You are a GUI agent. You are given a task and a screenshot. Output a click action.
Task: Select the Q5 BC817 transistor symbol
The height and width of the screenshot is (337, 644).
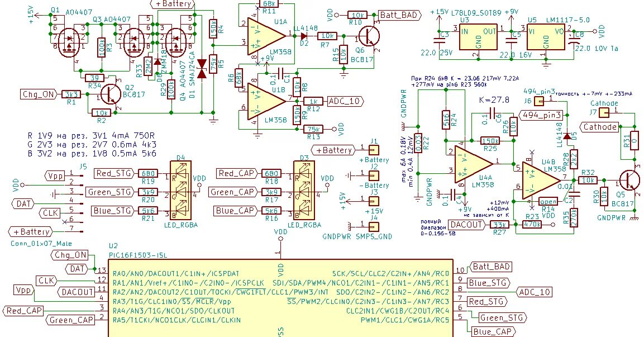coord(629,180)
